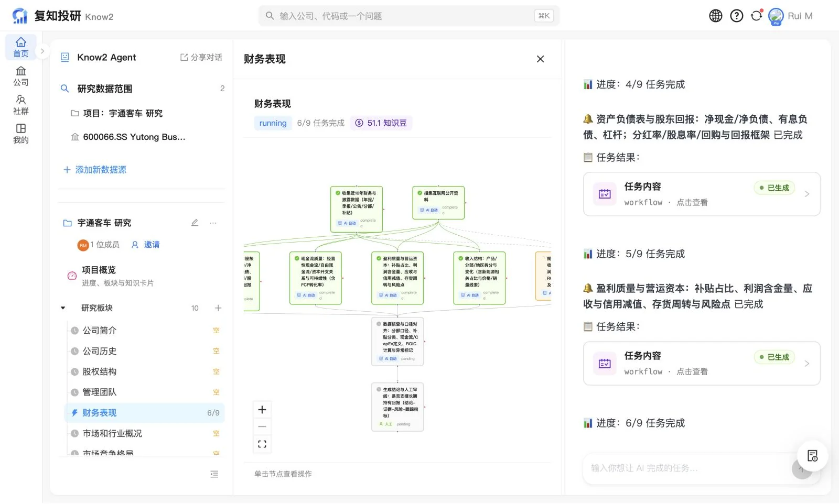Select the 生成结论与人工审阅 workflow node
839x504 pixels.
pos(397,407)
